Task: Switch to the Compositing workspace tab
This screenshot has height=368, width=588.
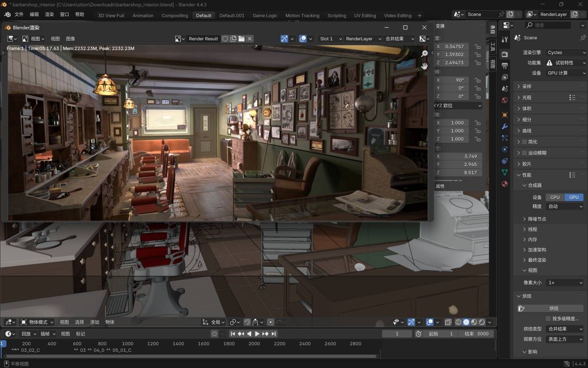Action: pyautogui.click(x=175, y=15)
